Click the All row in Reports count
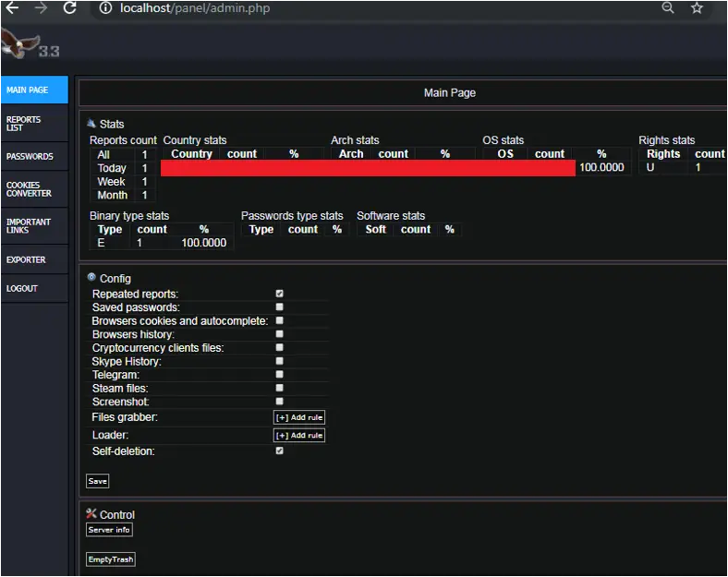728x577 pixels. click(x=123, y=154)
